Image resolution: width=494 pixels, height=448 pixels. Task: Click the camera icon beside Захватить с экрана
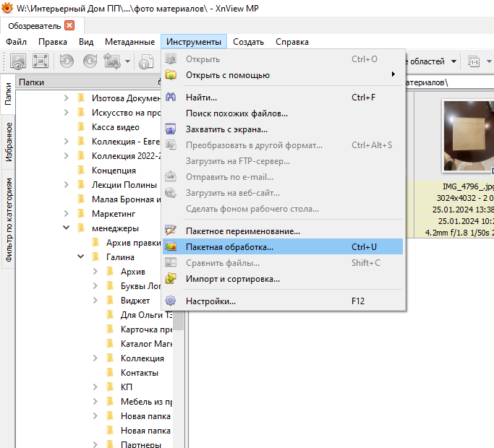[171, 129]
